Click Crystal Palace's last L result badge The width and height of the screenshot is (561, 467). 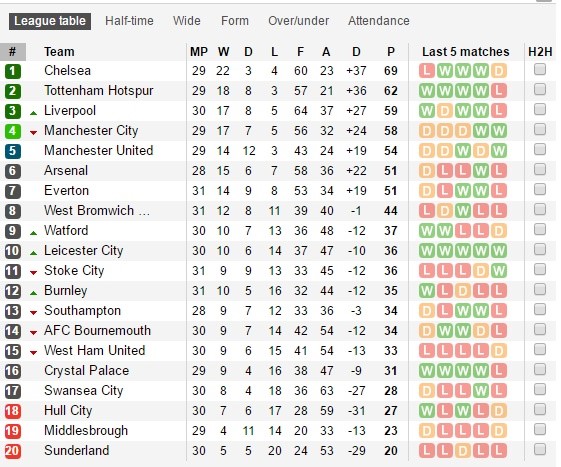click(x=499, y=371)
